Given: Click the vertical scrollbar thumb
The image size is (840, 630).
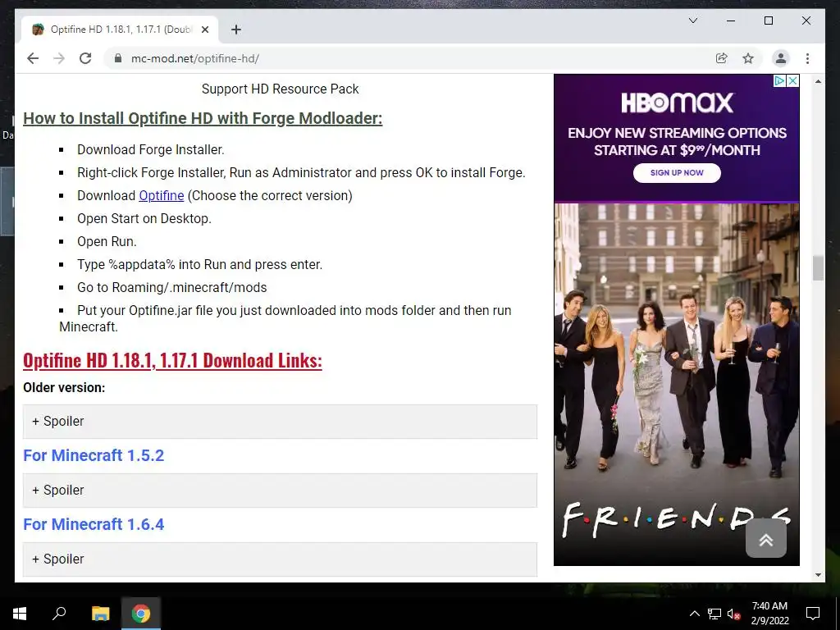Looking at the screenshot, I should (x=818, y=268).
